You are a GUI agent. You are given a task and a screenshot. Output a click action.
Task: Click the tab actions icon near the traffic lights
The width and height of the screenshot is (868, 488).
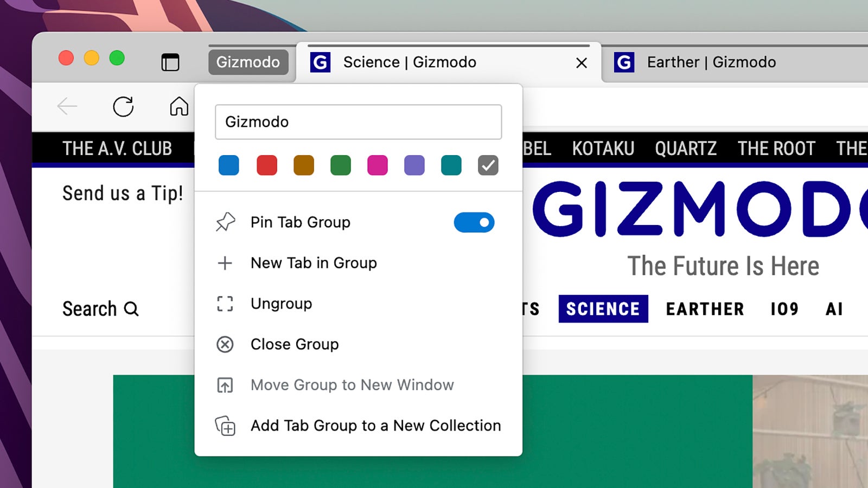click(x=170, y=62)
